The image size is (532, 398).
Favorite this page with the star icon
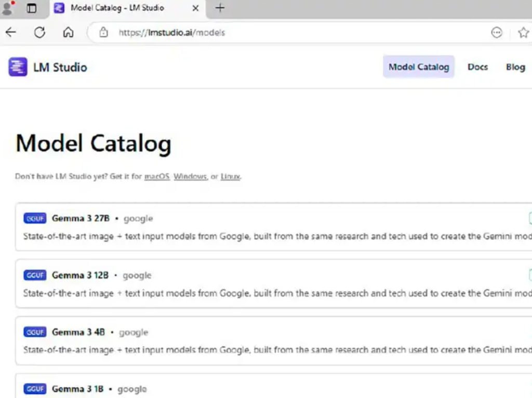click(523, 33)
